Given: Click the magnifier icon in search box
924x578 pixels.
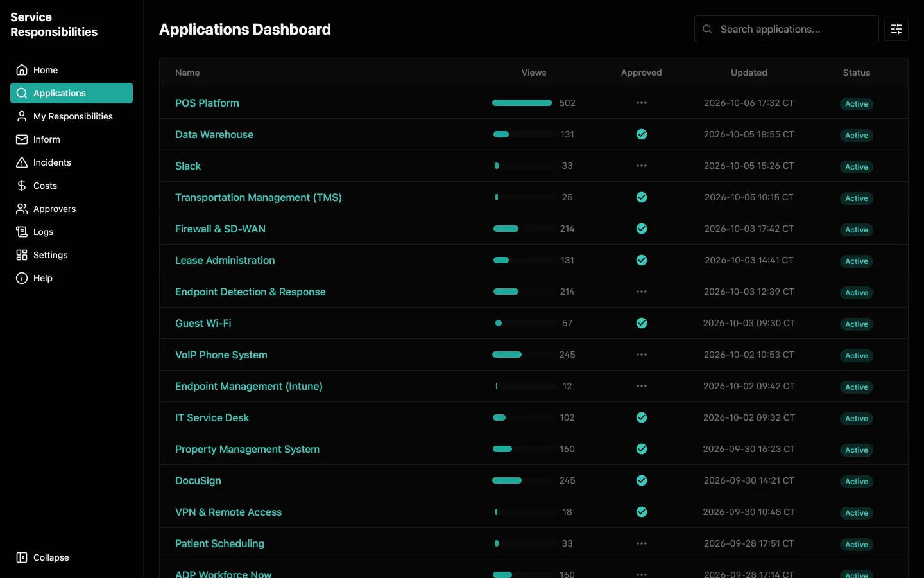Looking at the screenshot, I should 707,29.
